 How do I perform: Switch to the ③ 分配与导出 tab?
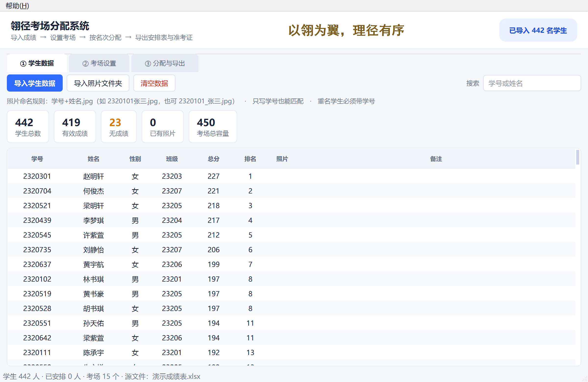coord(165,63)
